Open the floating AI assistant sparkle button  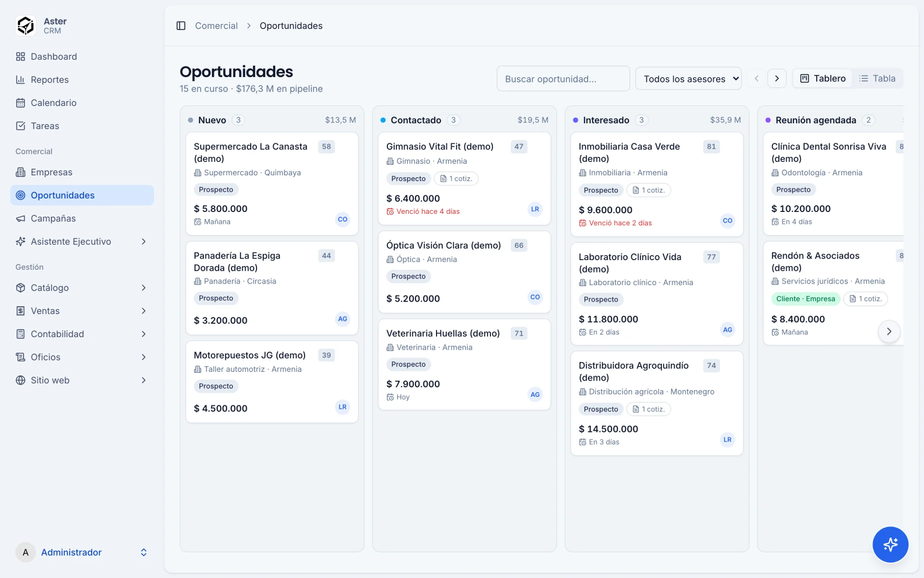[890, 544]
